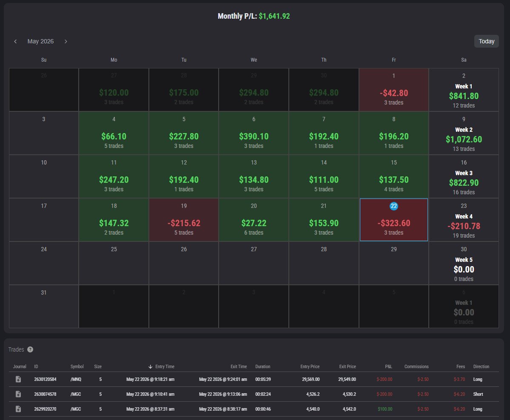Click entry time 9:10:41 am
Viewport: 510px width, 420px height.
[x=150, y=394]
